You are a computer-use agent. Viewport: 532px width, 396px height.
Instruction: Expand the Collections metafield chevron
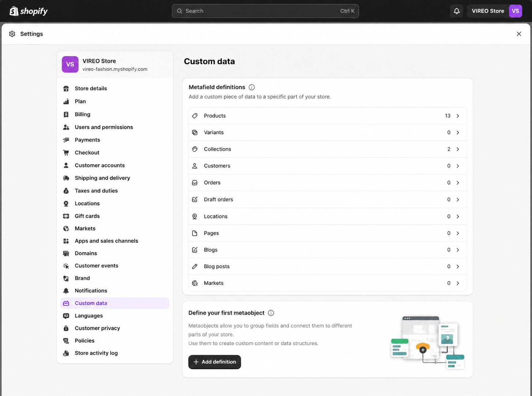[x=458, y=149]
